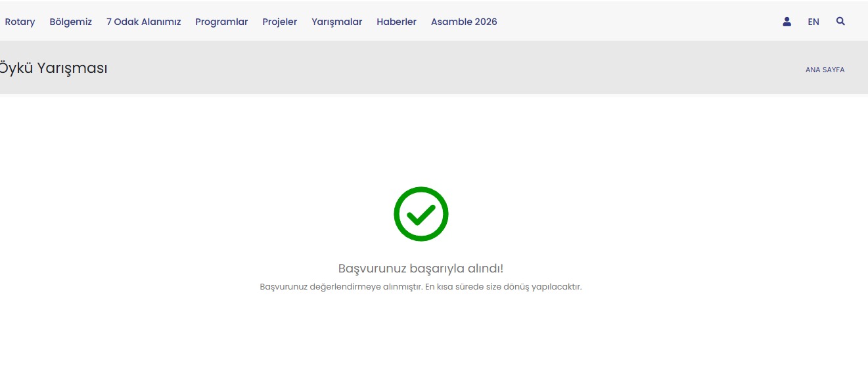
Task: Click the search magnifier icon
Action: coord(840,22)
